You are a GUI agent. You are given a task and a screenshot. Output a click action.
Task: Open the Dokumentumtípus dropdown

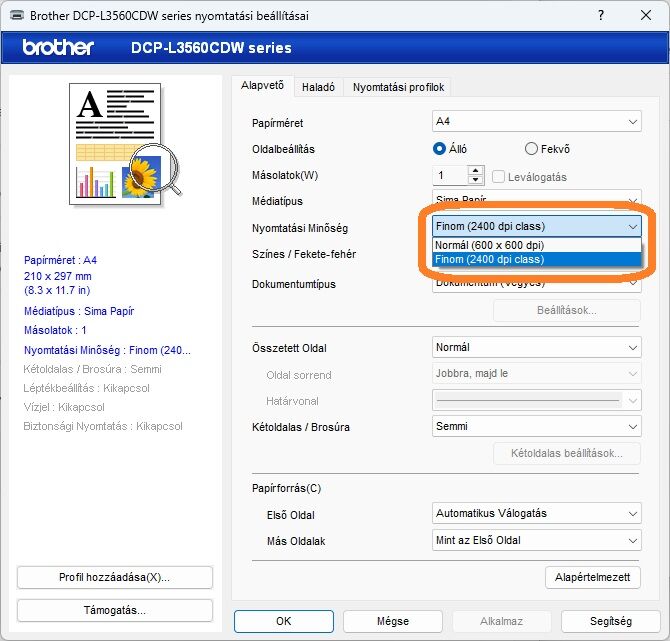coord(536,284)
